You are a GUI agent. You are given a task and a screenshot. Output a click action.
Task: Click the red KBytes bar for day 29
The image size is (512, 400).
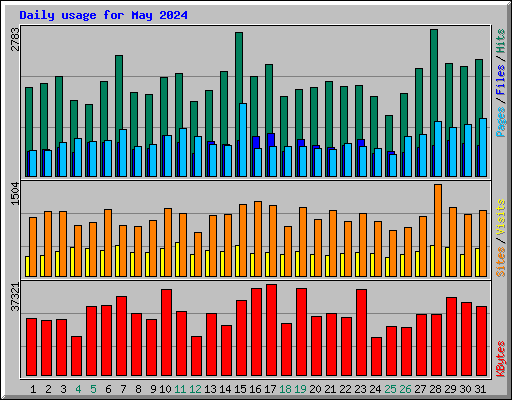(x=451, y=337)
